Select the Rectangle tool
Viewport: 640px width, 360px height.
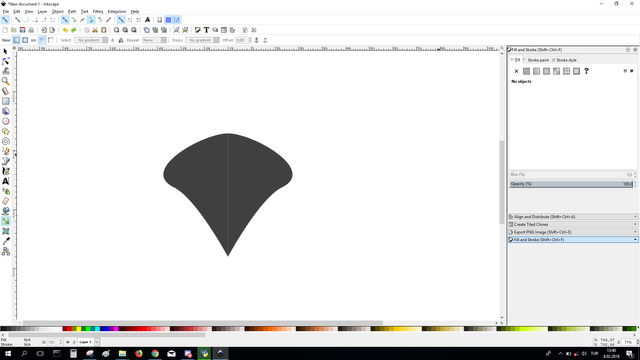5,101
